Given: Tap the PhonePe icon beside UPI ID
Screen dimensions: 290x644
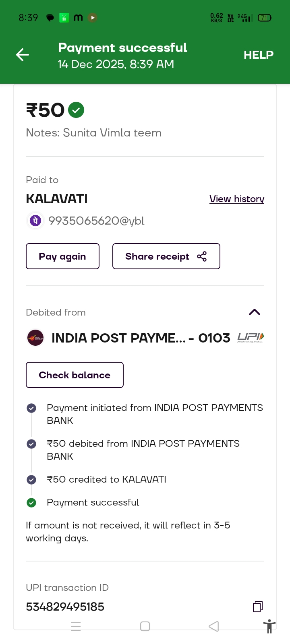Looking at the screenshot, I should pyautogui.click(x=35, y=221).
